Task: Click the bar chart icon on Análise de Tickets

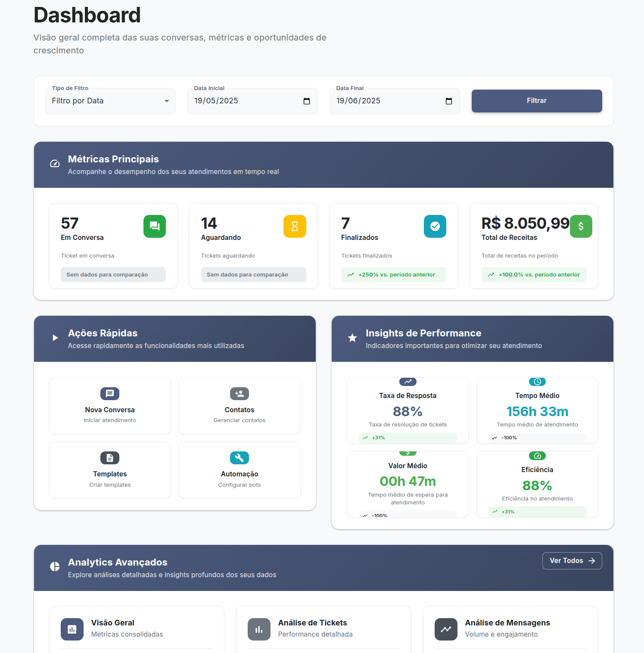Action: coord(258,629)
